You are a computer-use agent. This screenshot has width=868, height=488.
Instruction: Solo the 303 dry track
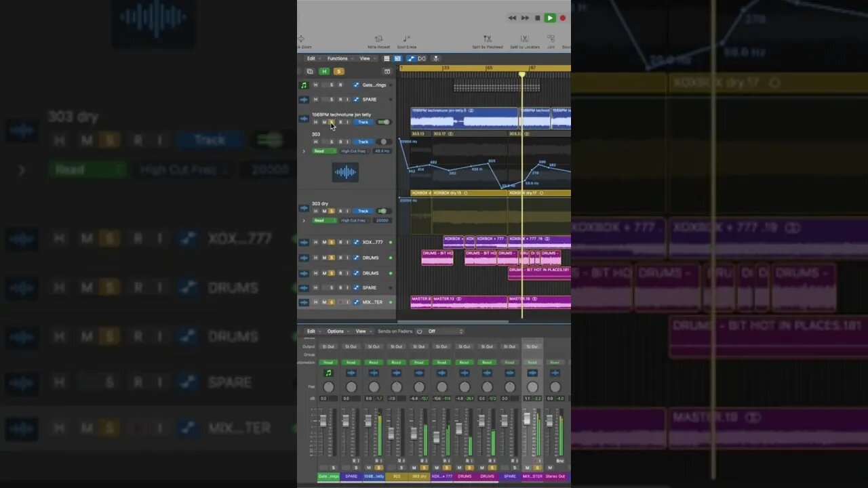click(332, 211)
